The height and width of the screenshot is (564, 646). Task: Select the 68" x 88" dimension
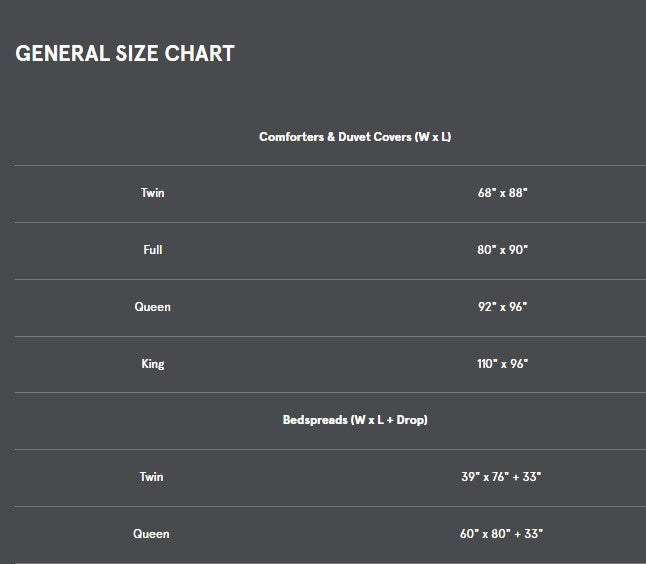tap(503, 193)
